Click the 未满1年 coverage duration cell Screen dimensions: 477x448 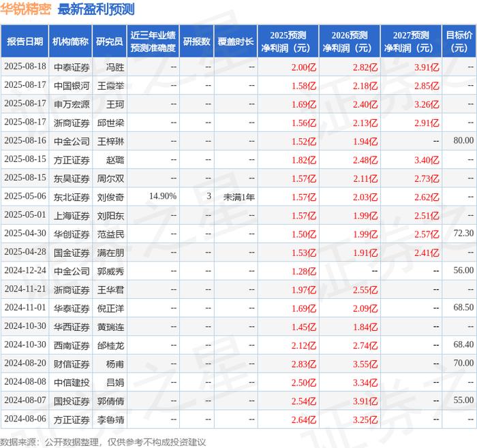tap(238, 197)
